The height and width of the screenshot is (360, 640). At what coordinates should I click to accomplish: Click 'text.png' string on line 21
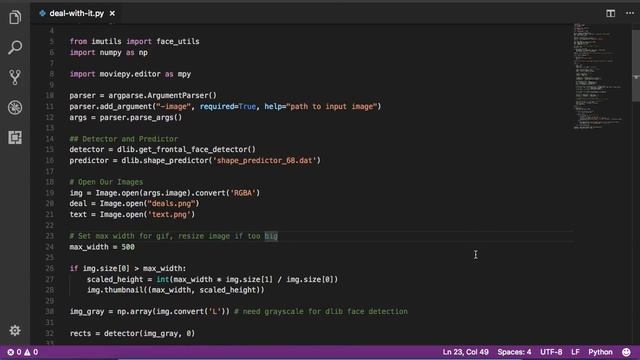(x=169, y=214)
